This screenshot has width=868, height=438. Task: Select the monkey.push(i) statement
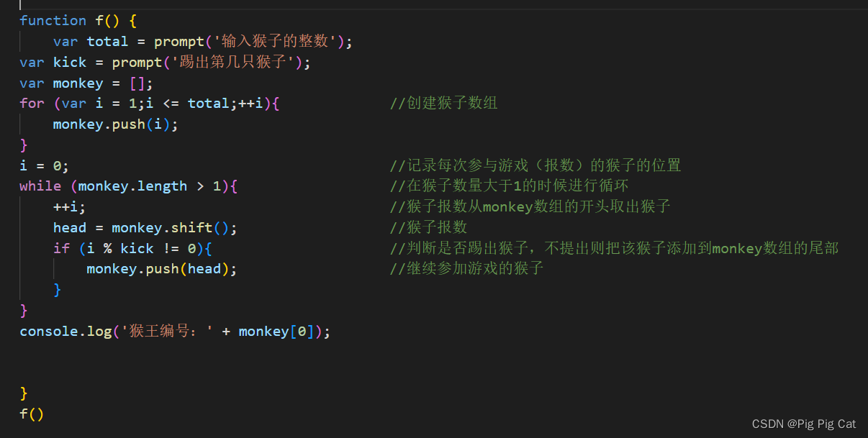tap(115, 124)
